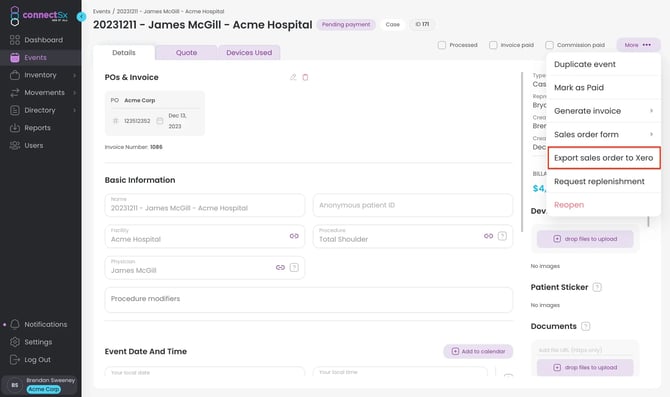Choose Request replenishment
Viewport: 670px width, 397px height.
603,181
